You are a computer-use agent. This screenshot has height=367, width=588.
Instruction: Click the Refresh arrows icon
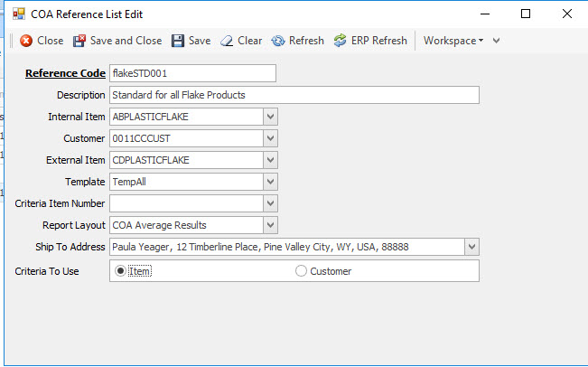[x=278, y=41]
